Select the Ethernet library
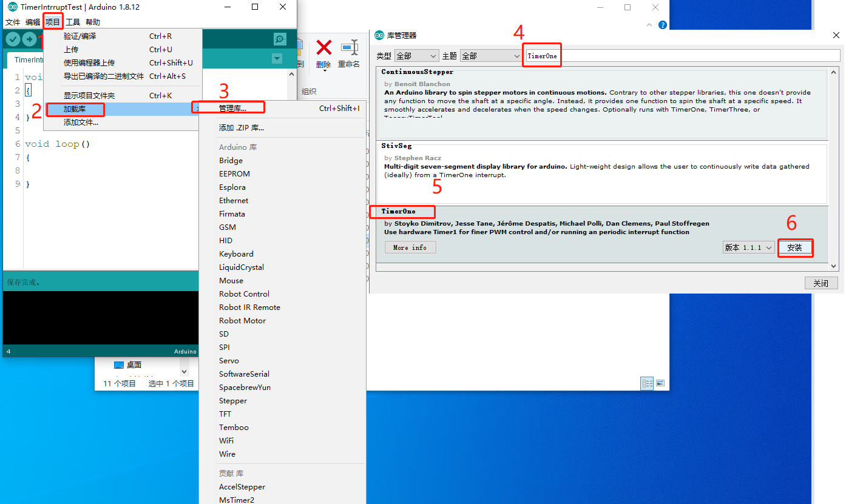 (282, 201)
